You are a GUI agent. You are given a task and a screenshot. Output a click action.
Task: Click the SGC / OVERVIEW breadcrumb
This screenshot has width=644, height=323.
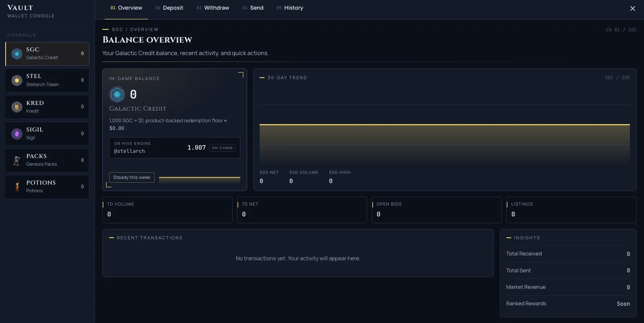pyautogui.click(x=135, y=29)
